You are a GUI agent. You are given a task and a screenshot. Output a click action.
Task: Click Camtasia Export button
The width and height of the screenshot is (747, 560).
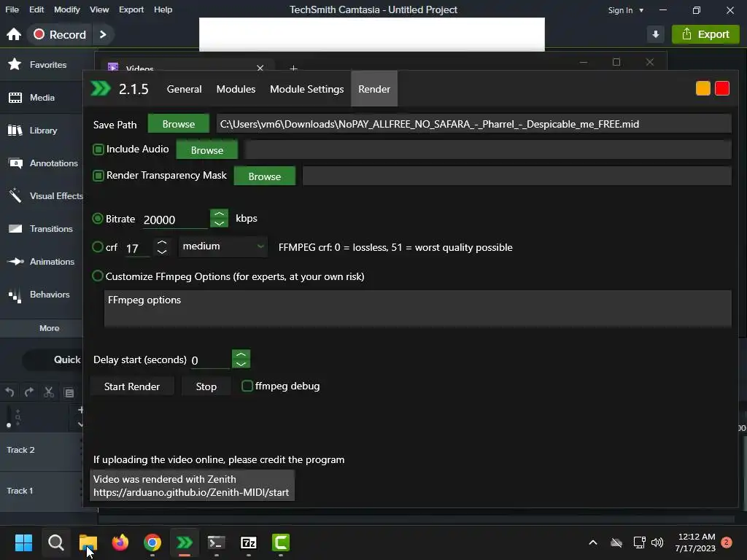click(x=705, y=34)
